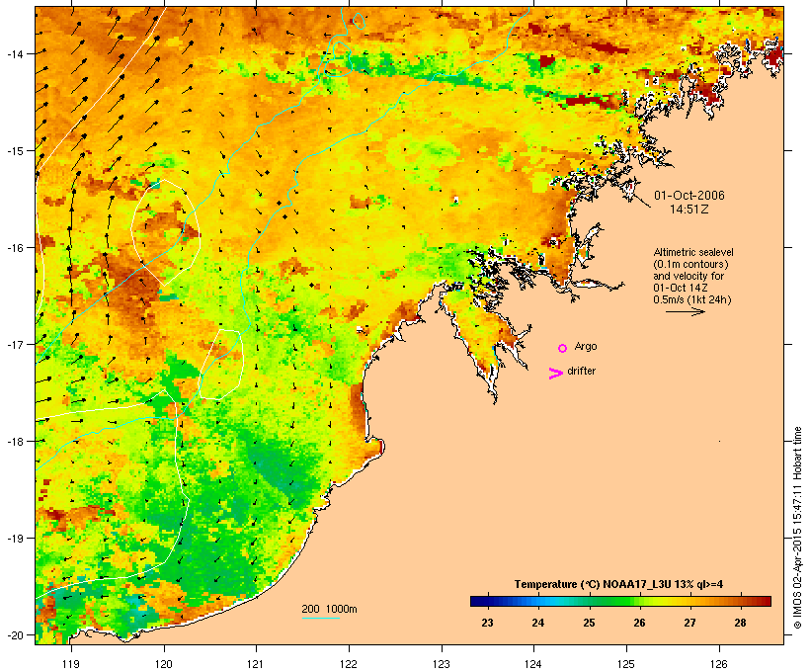This screenshot has width=810, height=672.
Task: Click the '-19' latitude axis label
Action: click(x=14, y=539)
